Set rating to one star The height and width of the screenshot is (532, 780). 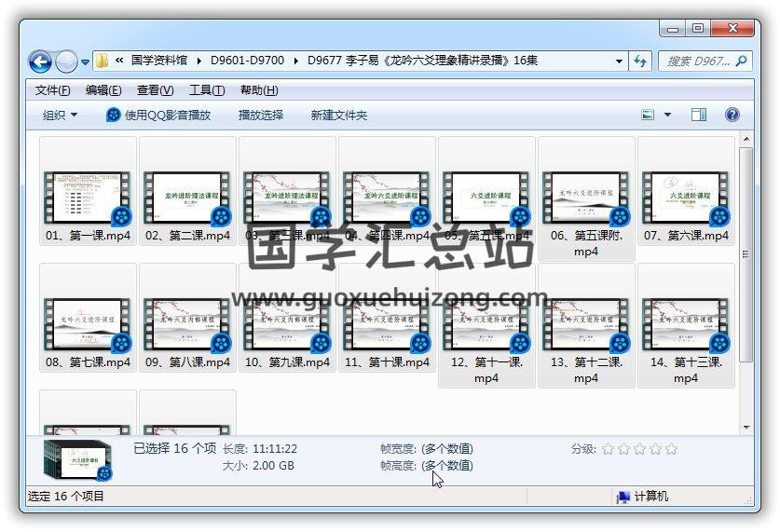[608, 449]
